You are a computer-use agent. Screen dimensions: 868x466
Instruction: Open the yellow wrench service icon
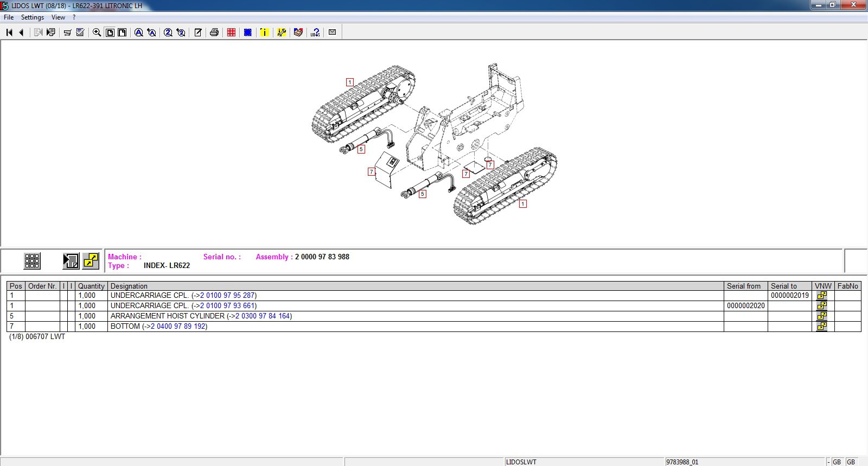(x=281, y=33)
